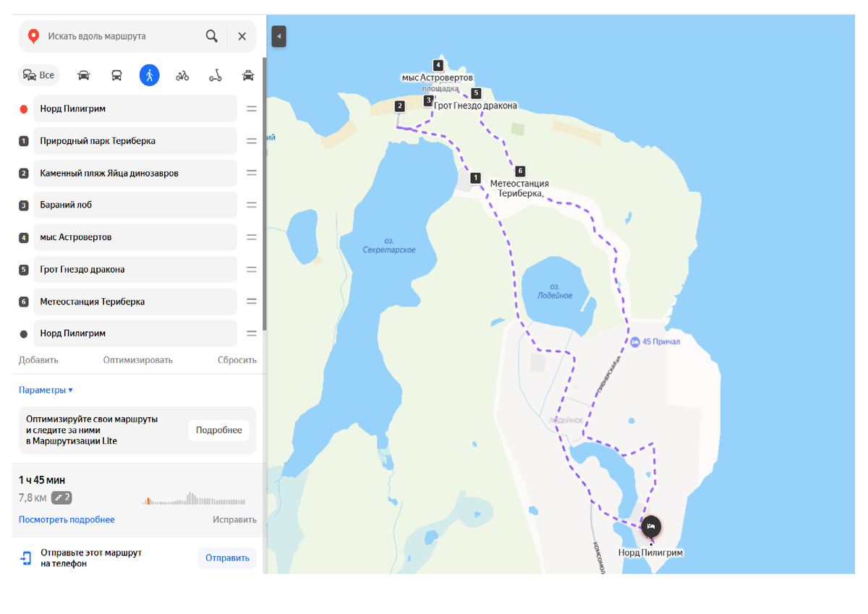The image size is (868, 614).
Task: Click the route distance '7,8 км'
Action: (x=33, y=498)
